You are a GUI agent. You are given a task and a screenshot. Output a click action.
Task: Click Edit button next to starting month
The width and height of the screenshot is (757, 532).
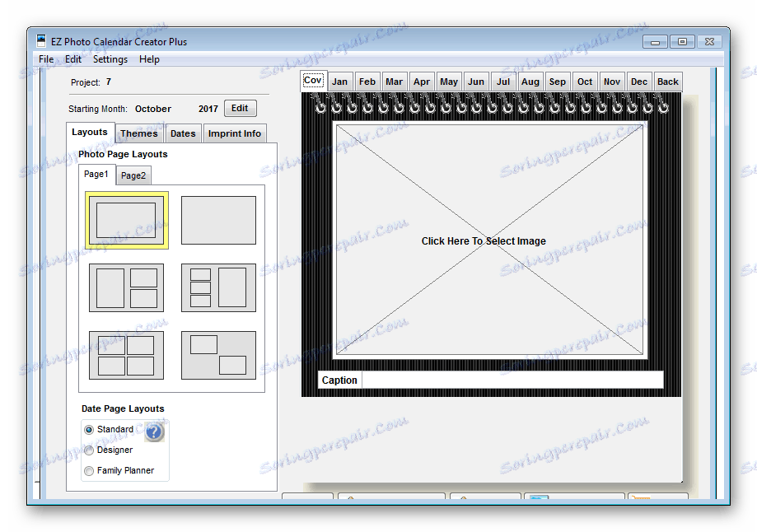(x=240, y=108)
